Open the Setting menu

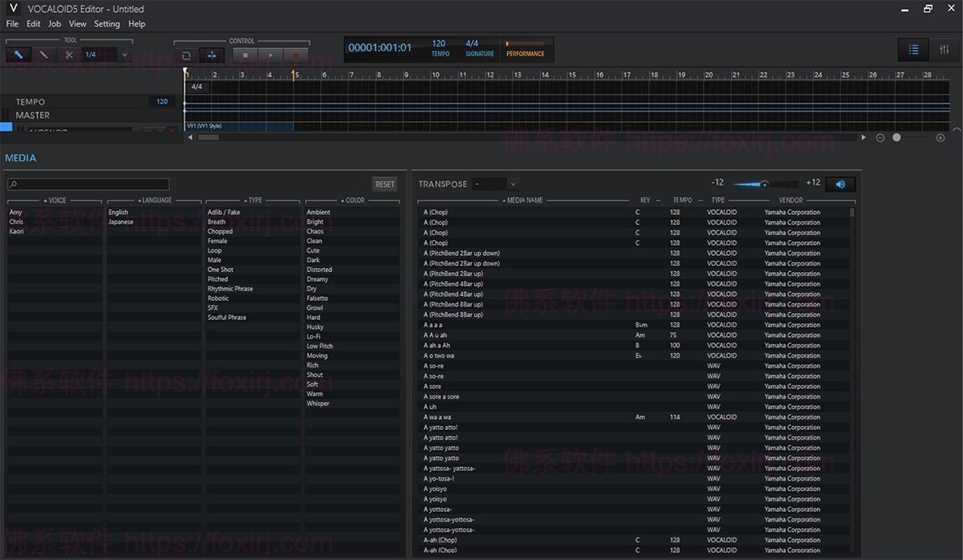pyautogui.click(x=107, y=24)
